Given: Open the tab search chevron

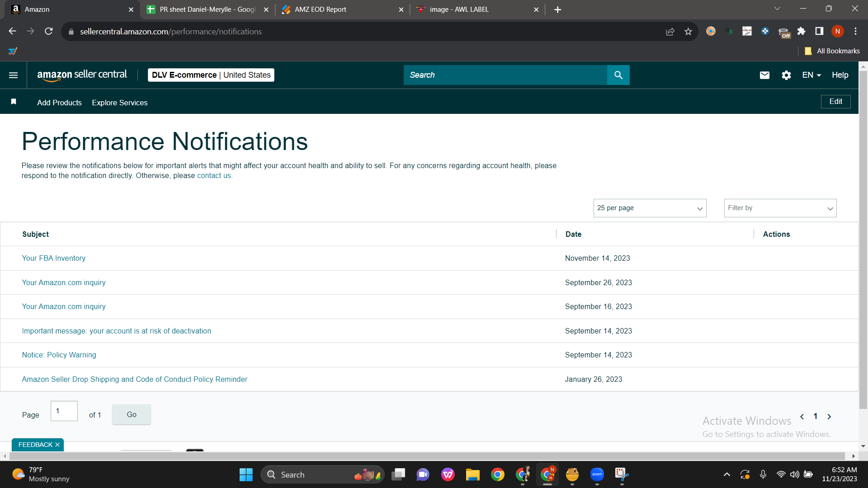Looking at the screenshot, I should 777,9.
